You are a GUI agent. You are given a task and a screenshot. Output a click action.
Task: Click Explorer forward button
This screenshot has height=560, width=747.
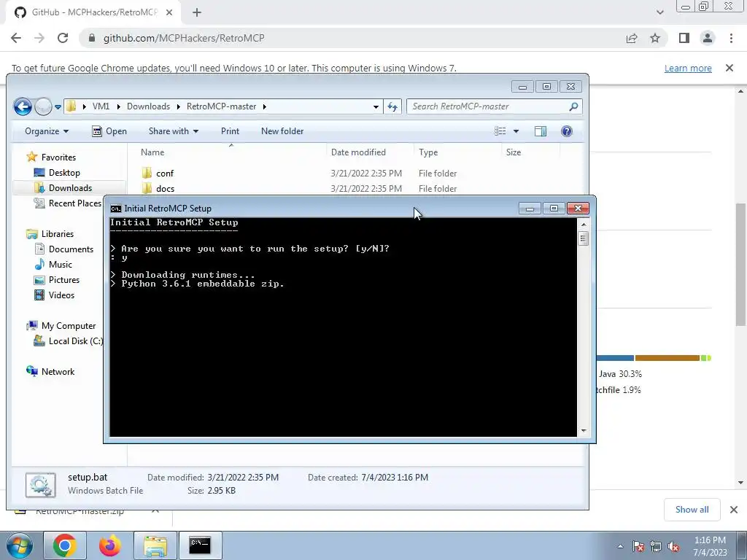(x=43, y=106)
